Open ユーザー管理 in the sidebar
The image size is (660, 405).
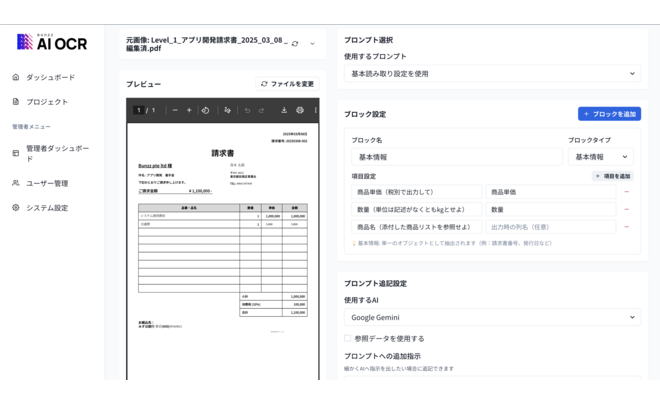pos(47,183)
